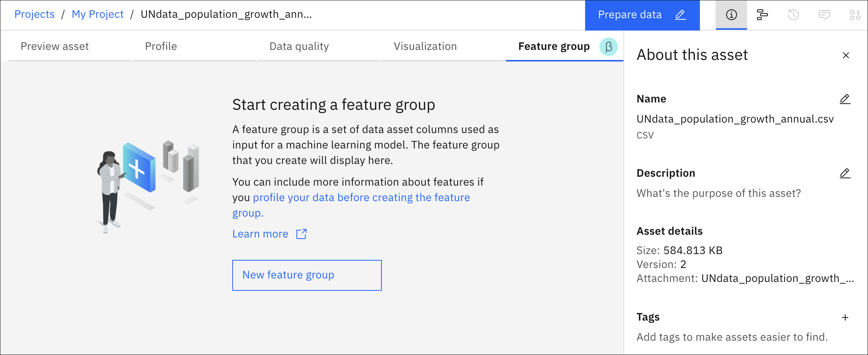Go to Projects breadcrumb link

point(34,14)
